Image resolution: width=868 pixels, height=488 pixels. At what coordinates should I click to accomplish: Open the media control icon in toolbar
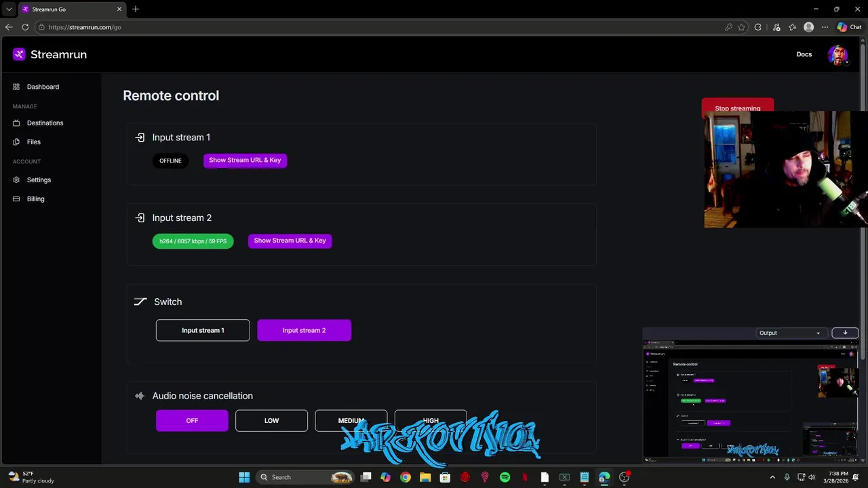click(x=776, y=27)
